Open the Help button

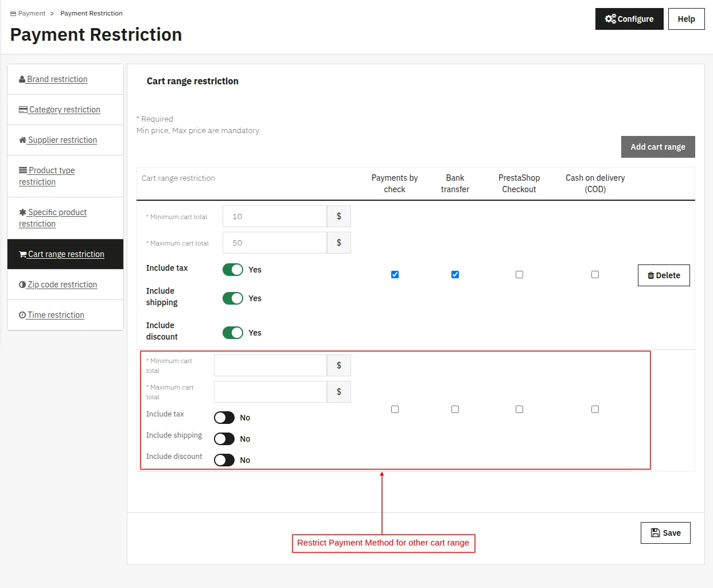686,19
